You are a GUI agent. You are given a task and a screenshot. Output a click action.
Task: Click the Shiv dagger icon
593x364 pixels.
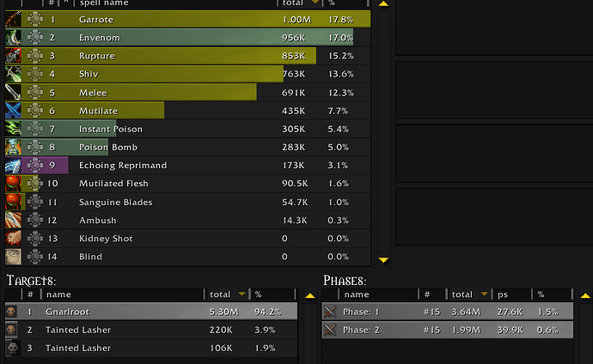[x=13, y=74]
